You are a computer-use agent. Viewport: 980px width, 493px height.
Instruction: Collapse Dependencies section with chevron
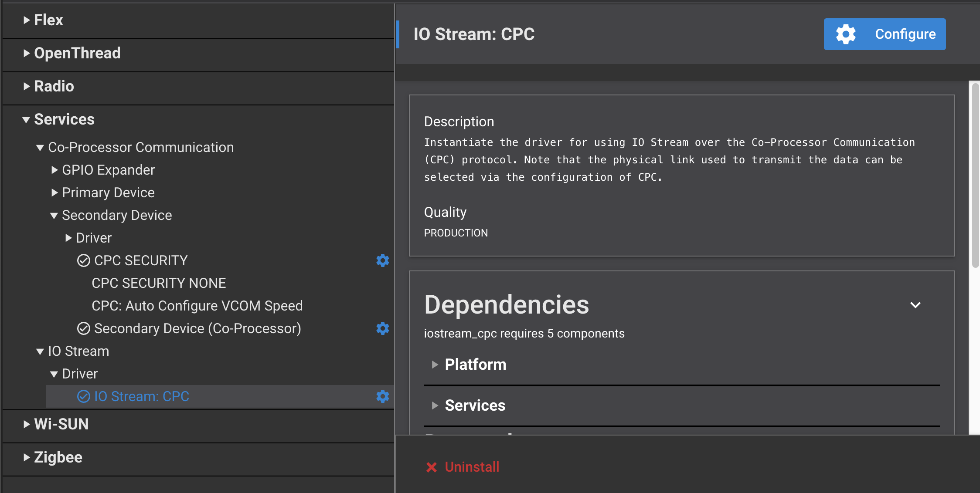[x=915, y=305]
